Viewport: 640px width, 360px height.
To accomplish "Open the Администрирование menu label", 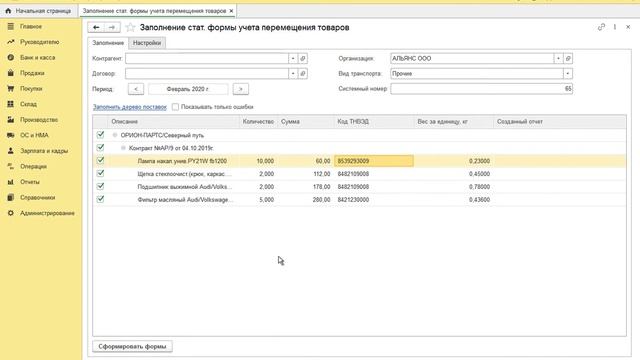I will pos(47,213).
